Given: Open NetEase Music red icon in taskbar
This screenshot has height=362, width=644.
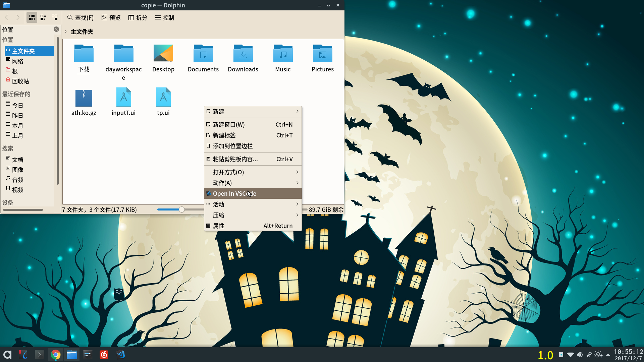Looking at the screenshot, I should (104, 355).
